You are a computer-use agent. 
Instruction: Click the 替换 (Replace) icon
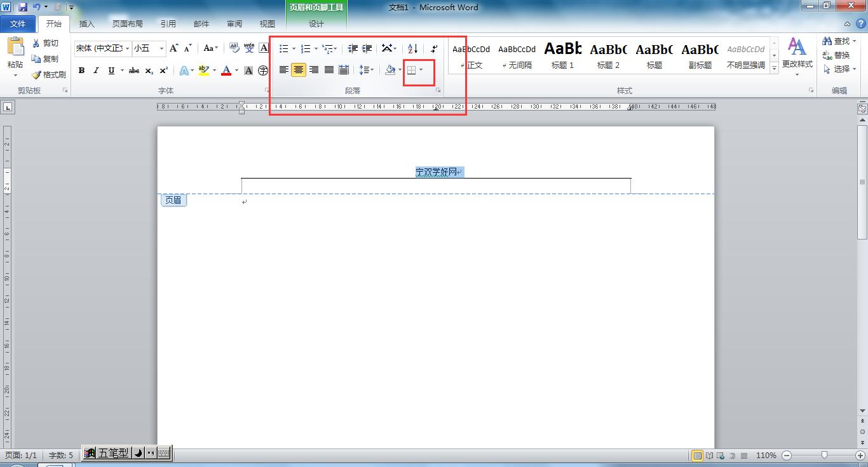827,55
